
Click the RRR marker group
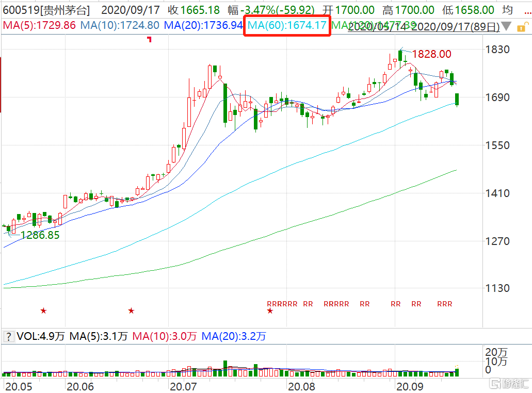click(444, 304)
